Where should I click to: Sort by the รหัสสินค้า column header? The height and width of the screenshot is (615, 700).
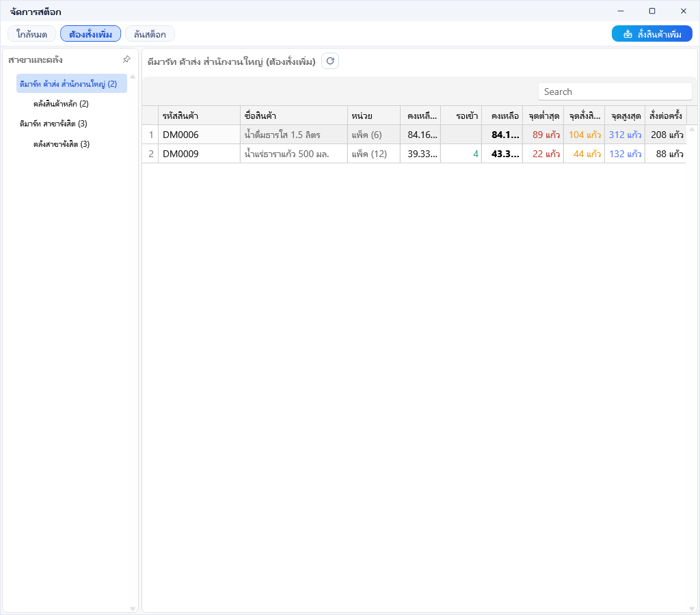tap(199, 115)
